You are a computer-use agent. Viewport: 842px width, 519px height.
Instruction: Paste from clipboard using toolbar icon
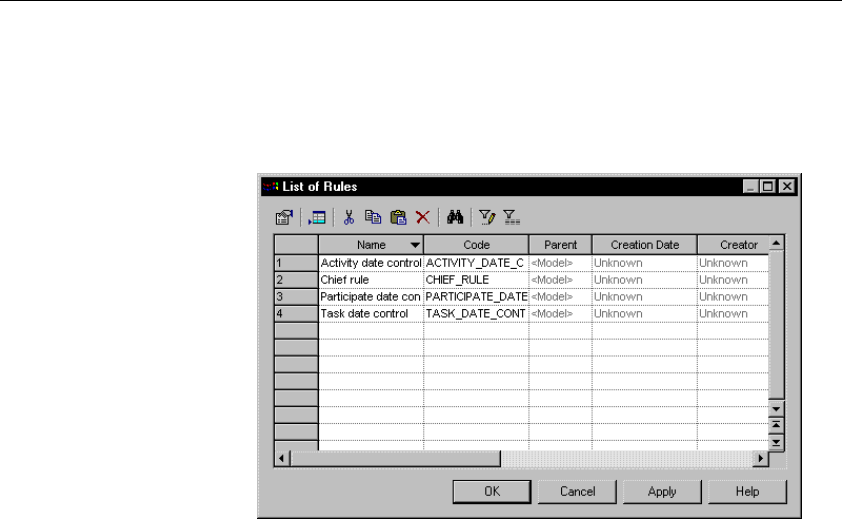point(398,218)
